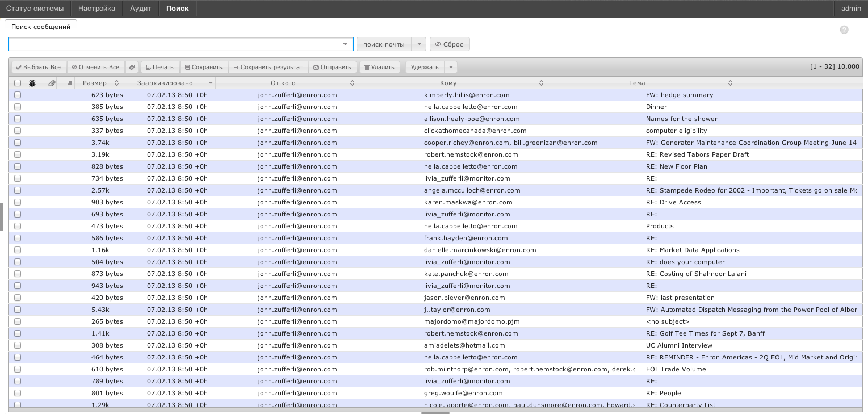The image size is (868, 414).
Task: Check the row with subject Dinner
Action: 18,107
